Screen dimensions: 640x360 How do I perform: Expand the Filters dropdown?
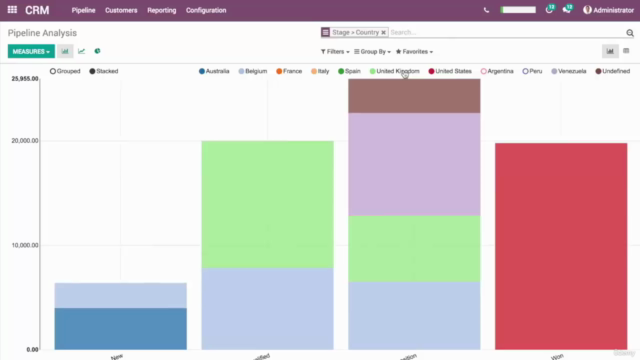click(x=335, y=52)
